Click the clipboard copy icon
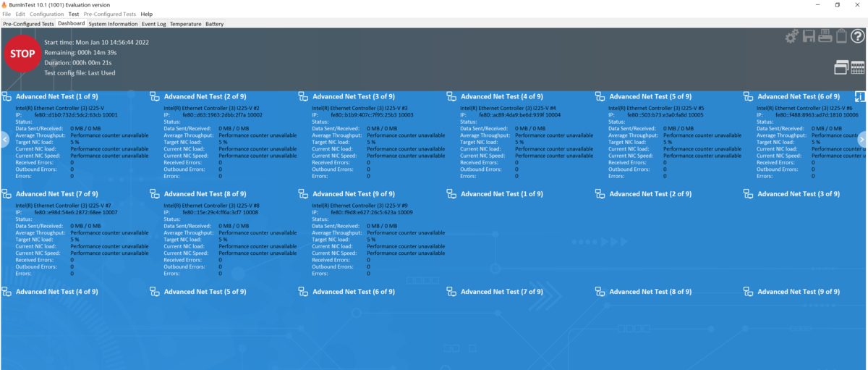The width and height of the screenshot is (868, 370). pos(841,36)
